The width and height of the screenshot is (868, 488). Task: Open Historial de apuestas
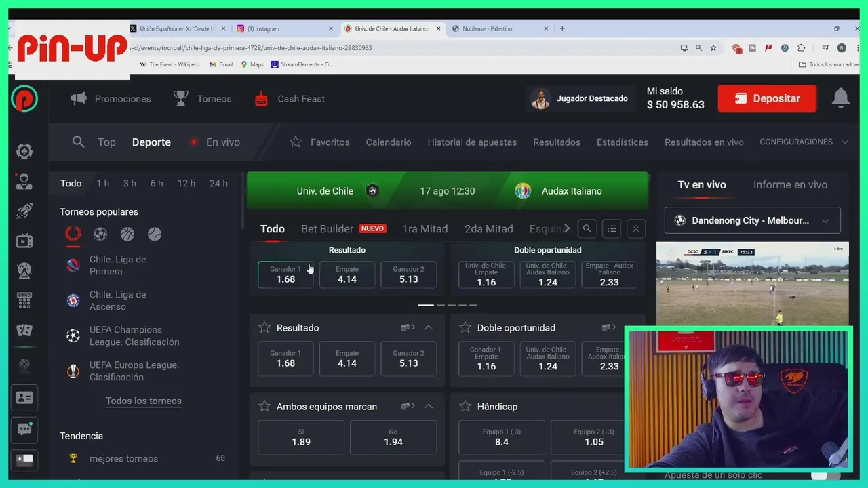(x=472, y=142)
